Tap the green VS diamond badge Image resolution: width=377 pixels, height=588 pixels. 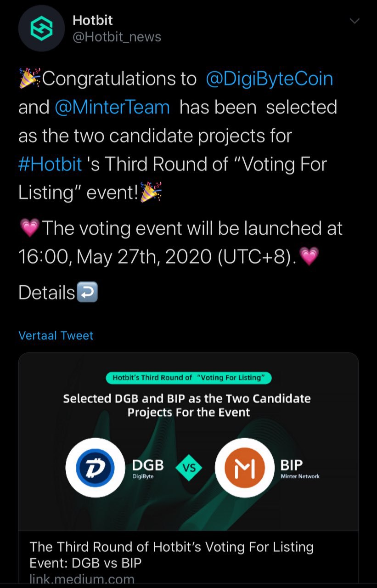click(x=189, y=468)
